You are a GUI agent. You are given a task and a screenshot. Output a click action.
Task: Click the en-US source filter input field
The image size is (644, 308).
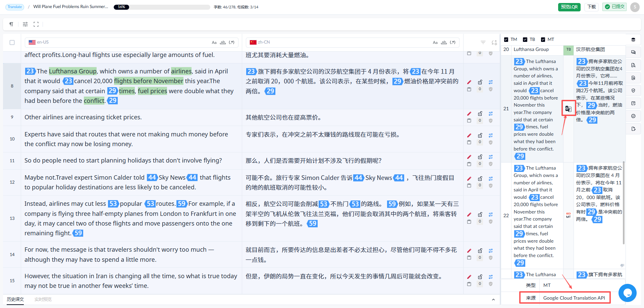click(x=131, y=43)
